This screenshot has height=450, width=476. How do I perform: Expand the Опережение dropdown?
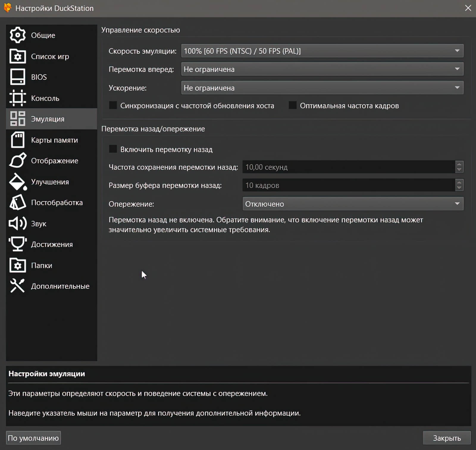(x=353, y=204)
